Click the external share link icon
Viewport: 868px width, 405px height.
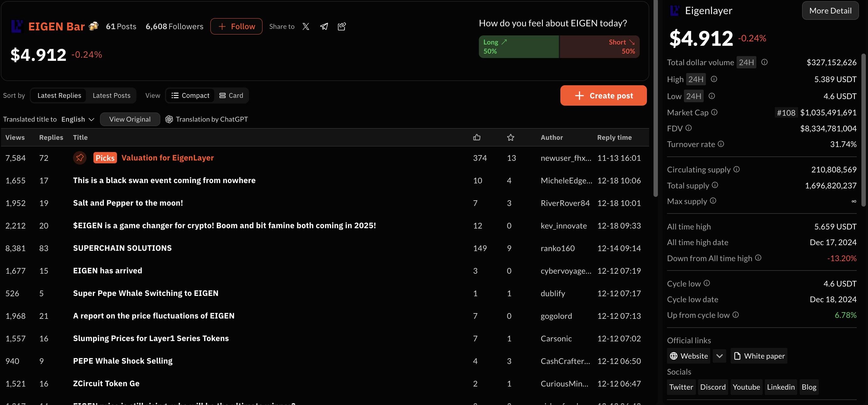coord(342,26)
